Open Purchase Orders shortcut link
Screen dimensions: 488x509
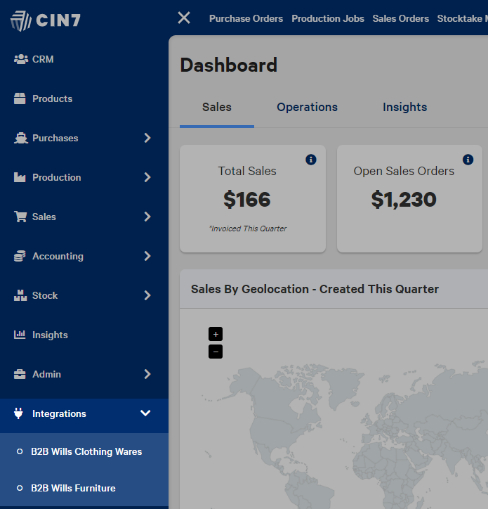click(x=246, y=19)
